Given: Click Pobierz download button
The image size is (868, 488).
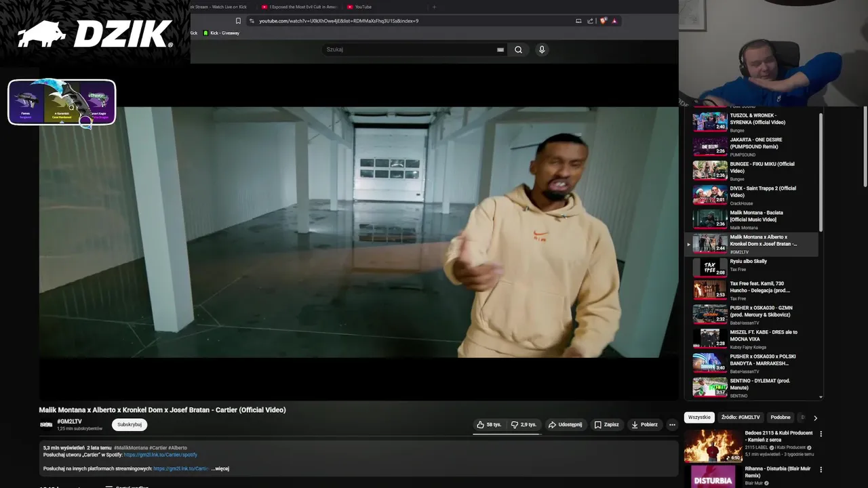Looking at the screenshot, I should (644, 424).
